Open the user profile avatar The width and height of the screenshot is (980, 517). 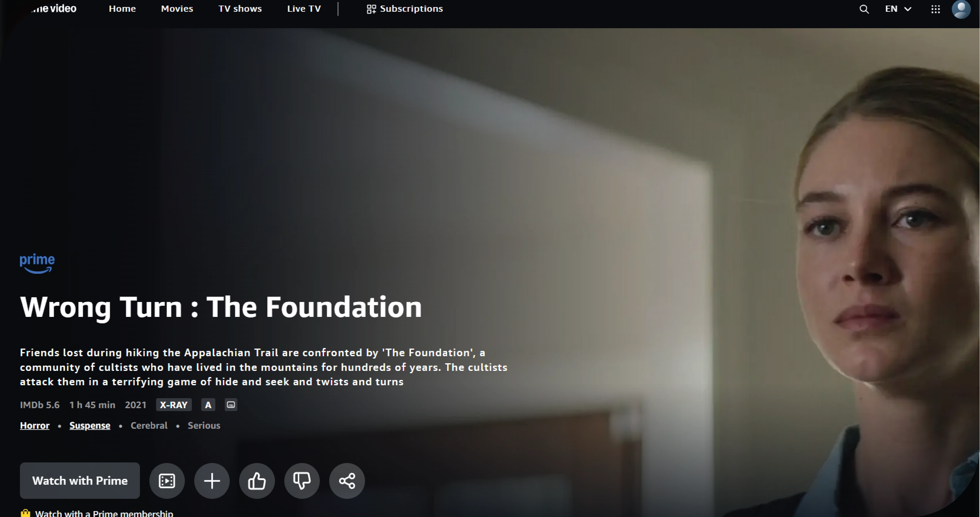[961, 9]
